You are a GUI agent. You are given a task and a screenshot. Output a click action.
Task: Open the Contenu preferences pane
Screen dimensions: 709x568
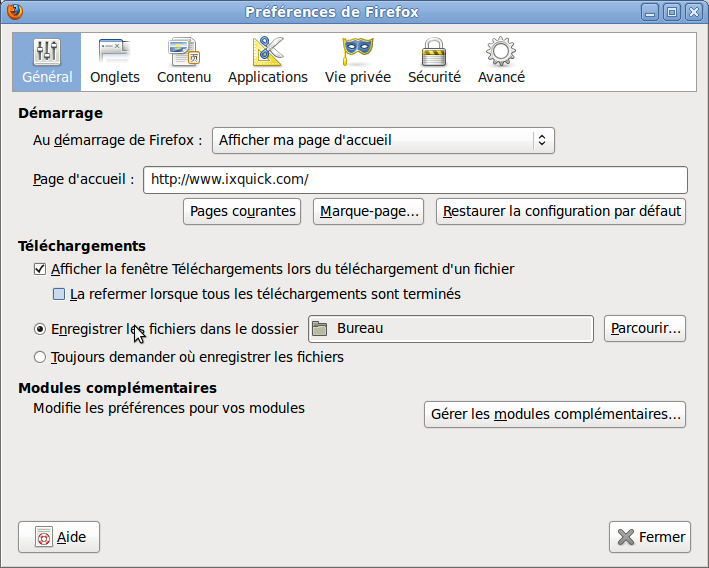pyautogui.click(x=184, y=62)
